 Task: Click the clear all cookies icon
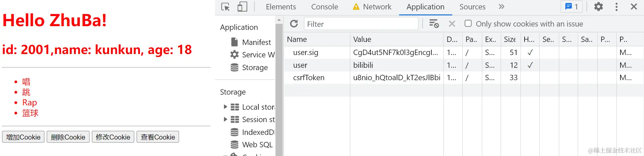coord(434,24)
